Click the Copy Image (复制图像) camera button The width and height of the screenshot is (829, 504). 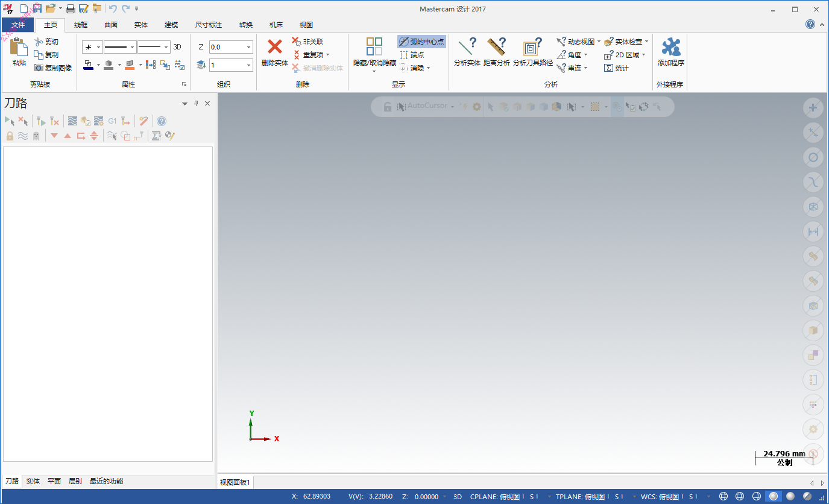53,68
